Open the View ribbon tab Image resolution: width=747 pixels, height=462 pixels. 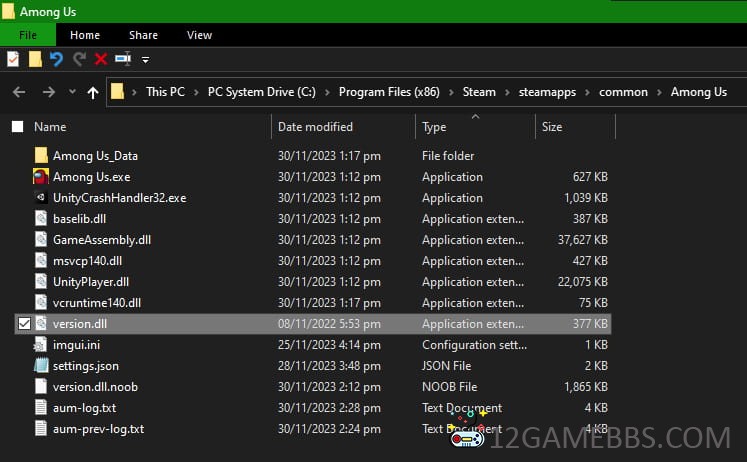tap(199, 35)
